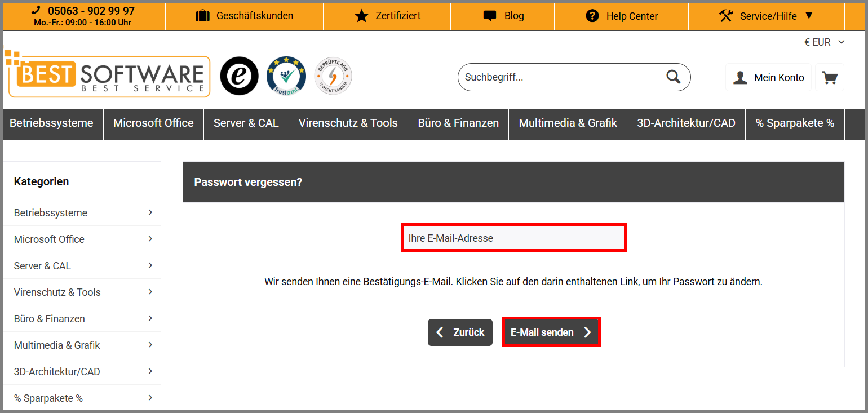Image resolution: width=868 pixels, height=413 pixels.
Task: Open the shopping cart
Action: coord(830,77)
